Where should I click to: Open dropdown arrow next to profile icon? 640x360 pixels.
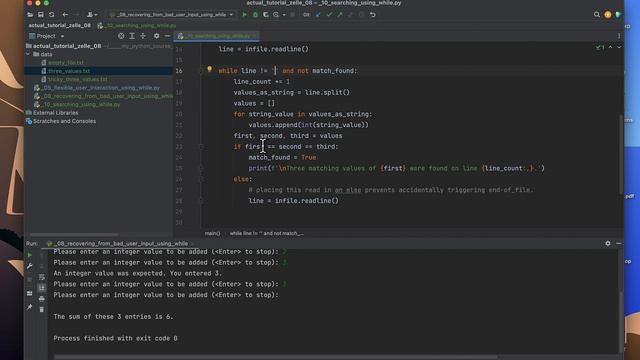(284, 15)
